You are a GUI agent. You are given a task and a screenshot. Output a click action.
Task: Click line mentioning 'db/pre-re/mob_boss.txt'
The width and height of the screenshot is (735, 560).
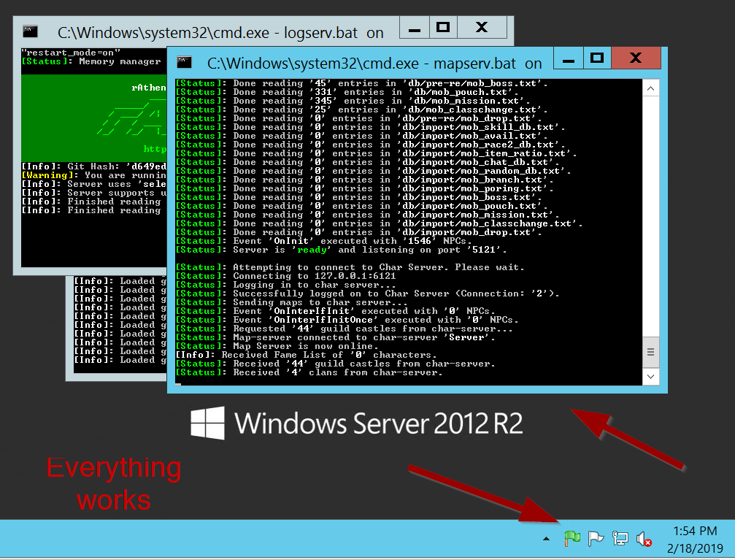click(362, 83)
